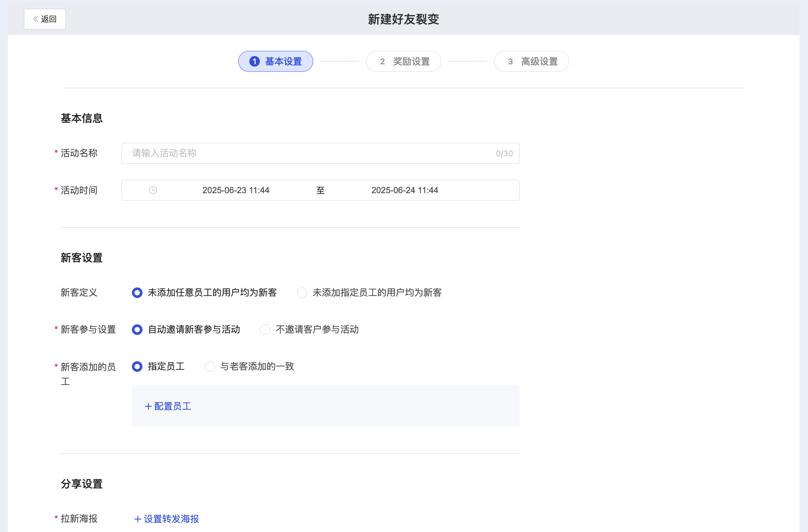Click the 至 separator in date range
Image resolution: width=808 pixels, height=532 pixels.
(321, 190)
